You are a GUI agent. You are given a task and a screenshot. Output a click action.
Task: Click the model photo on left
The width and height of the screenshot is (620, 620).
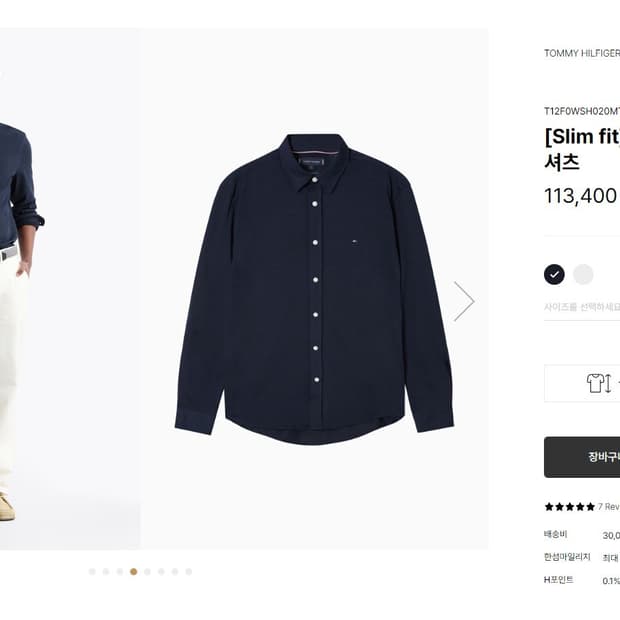coord(20,300)
